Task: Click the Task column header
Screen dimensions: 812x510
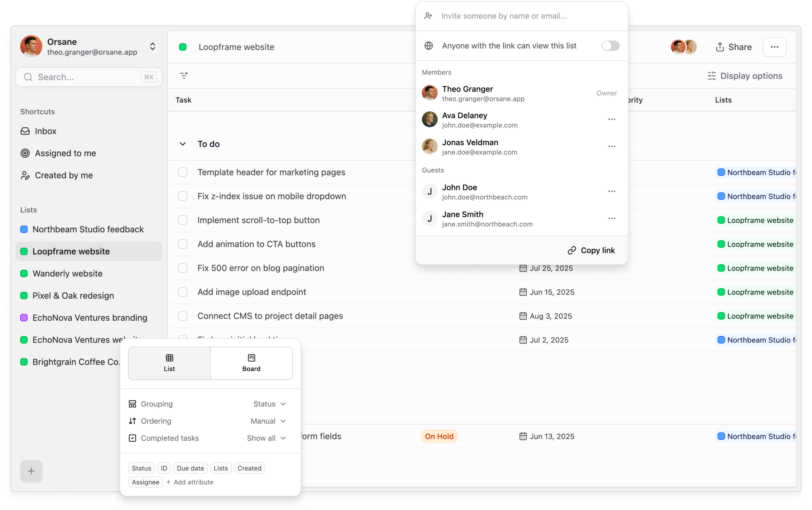Action: (x=183, y=100)
